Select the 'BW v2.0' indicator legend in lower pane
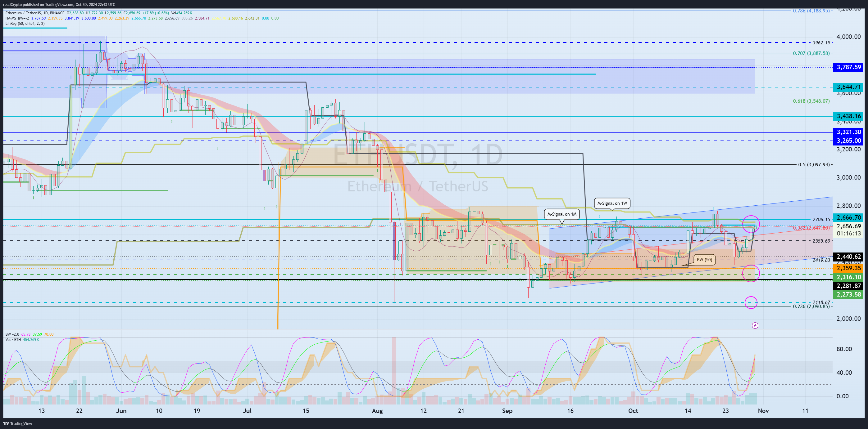868x429 pixels. [12, 334]
